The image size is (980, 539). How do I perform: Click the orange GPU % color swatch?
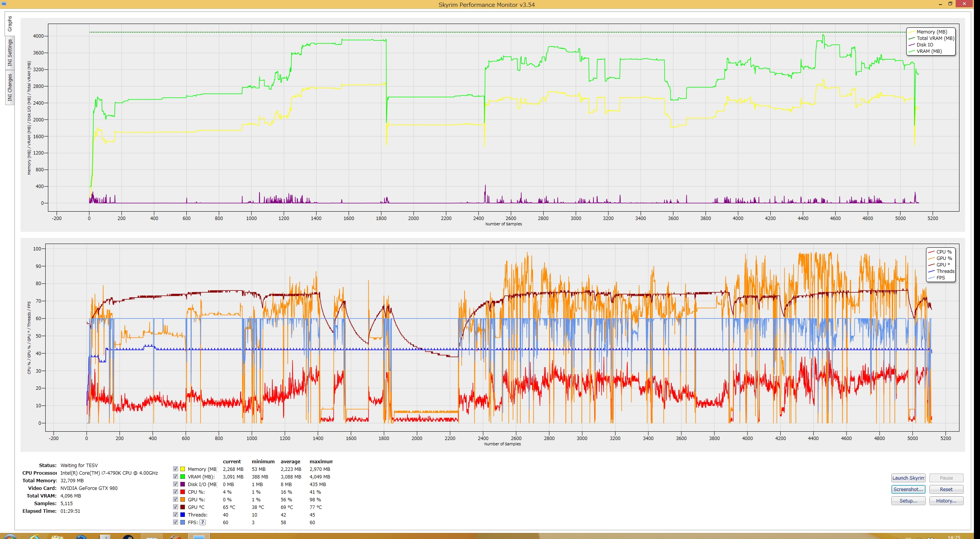coord(183,499)
